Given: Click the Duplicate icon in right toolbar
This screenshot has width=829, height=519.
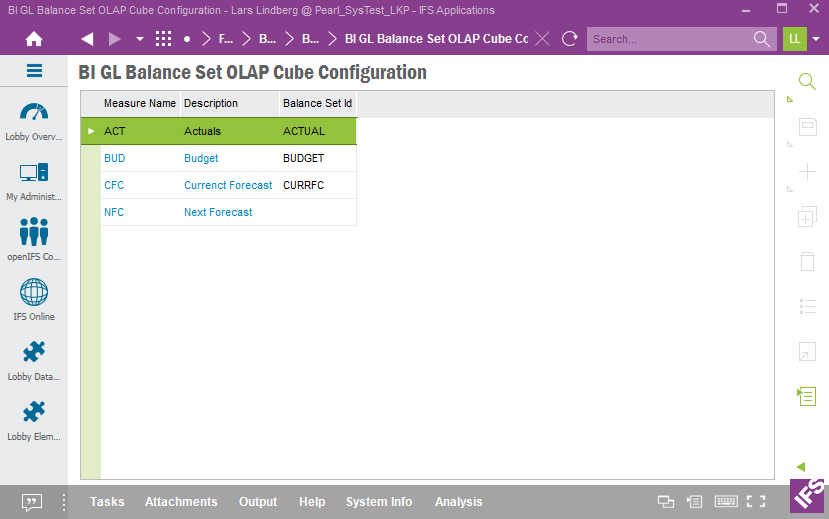Looking at the screenshot, I should coord(807,217).
